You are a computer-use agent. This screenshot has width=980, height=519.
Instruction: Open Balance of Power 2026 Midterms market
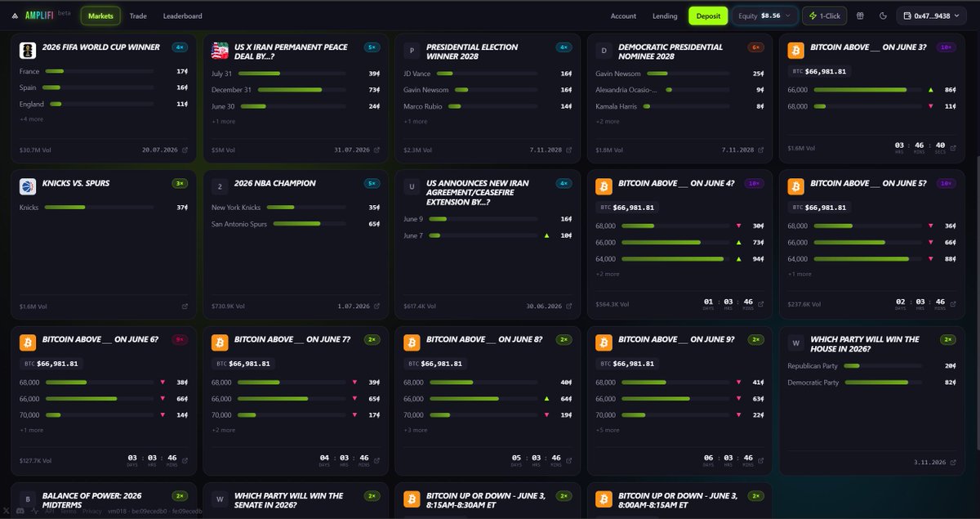92,500
